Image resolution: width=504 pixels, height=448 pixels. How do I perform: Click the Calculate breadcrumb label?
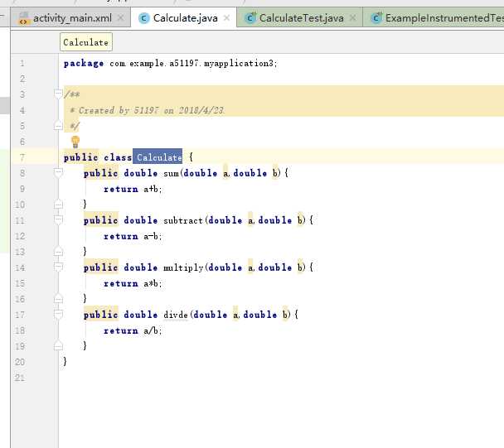86,42
